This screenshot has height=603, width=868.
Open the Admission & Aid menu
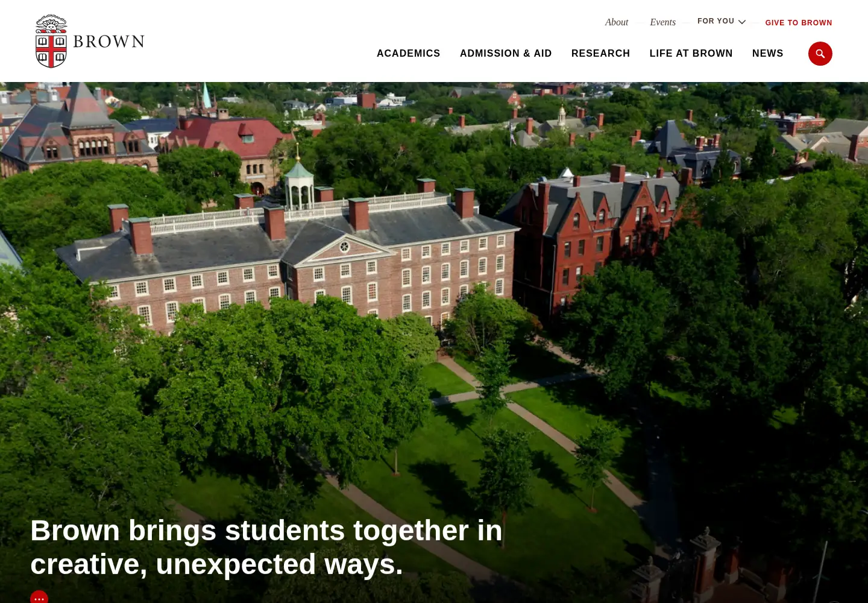(x=506, y=54)
